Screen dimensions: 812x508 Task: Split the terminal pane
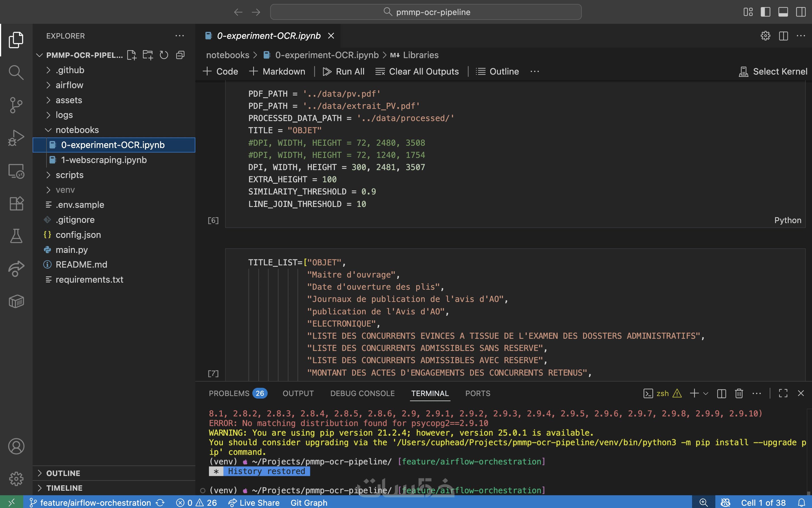tap(721, 393)
